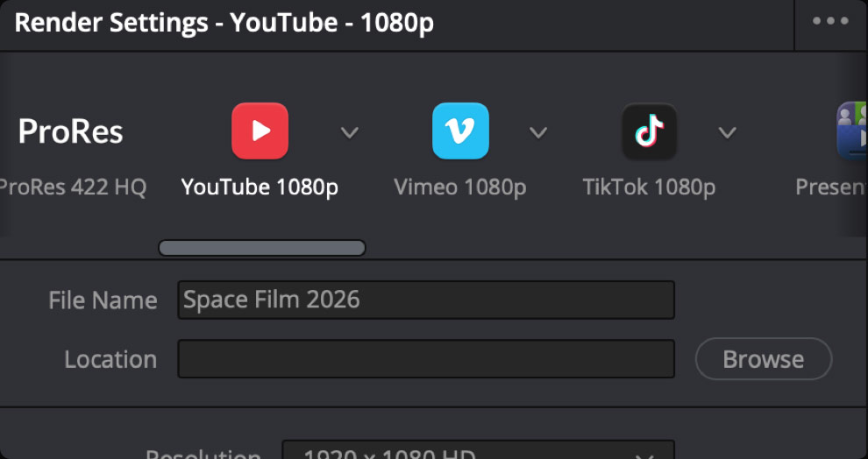
Task: Select the TikTok 1080p label
Action: pyautogui.click(x=650, y=187)
